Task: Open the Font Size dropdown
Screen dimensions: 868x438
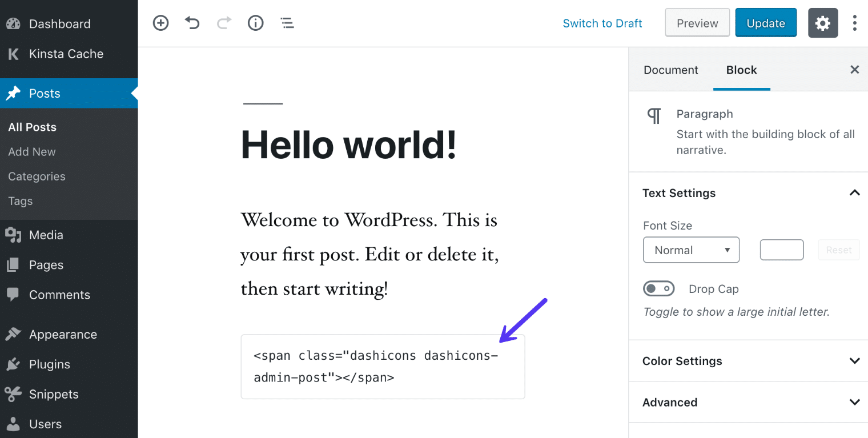Action: [691, 250]
